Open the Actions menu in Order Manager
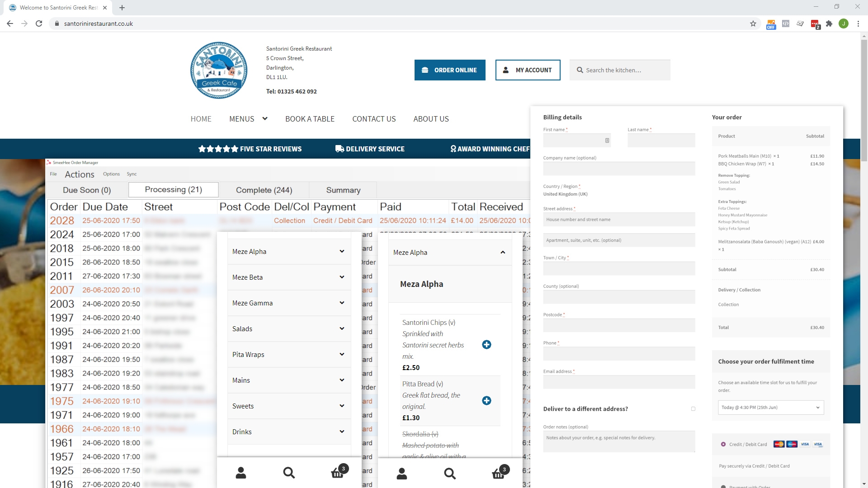The image size is (868, 488). coord(80,174)
